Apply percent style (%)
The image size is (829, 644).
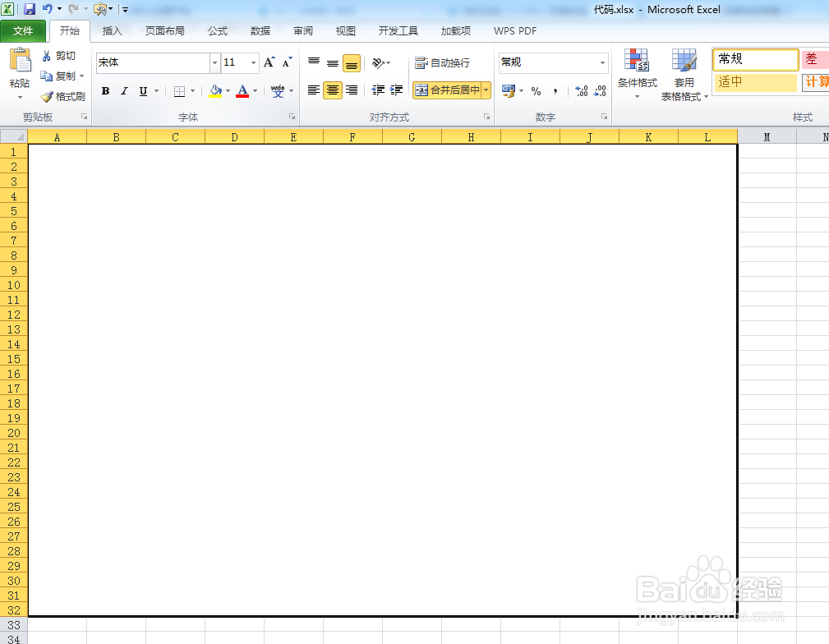point(537,91)
